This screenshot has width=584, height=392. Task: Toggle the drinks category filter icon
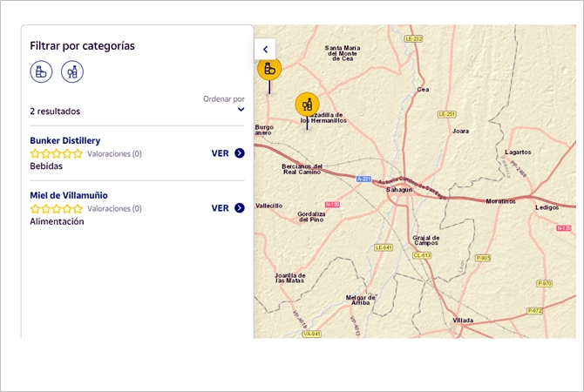click(x=72, y=71)
